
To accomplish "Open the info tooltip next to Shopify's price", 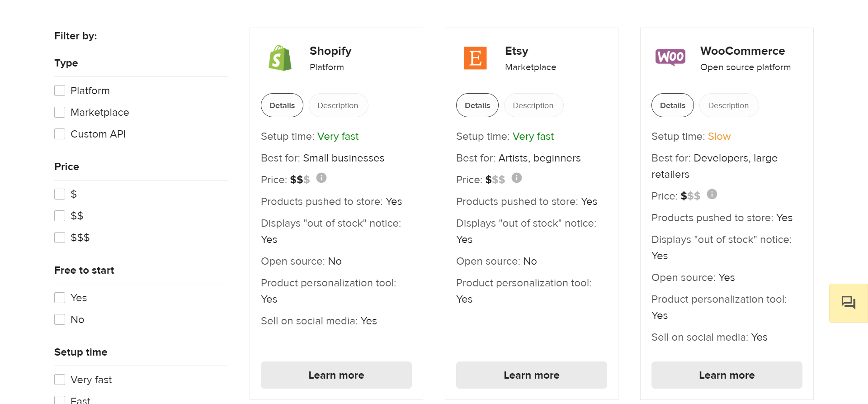I will coord(321,178).
